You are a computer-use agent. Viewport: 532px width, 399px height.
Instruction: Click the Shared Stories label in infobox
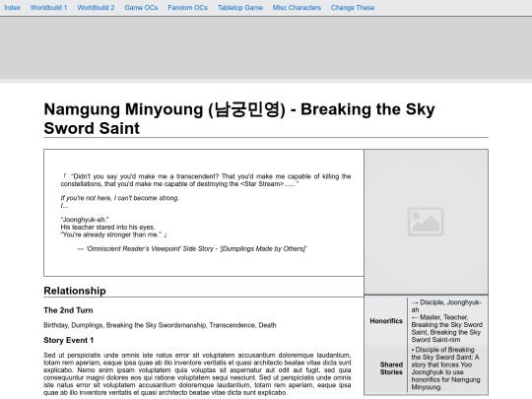(391, 368)
